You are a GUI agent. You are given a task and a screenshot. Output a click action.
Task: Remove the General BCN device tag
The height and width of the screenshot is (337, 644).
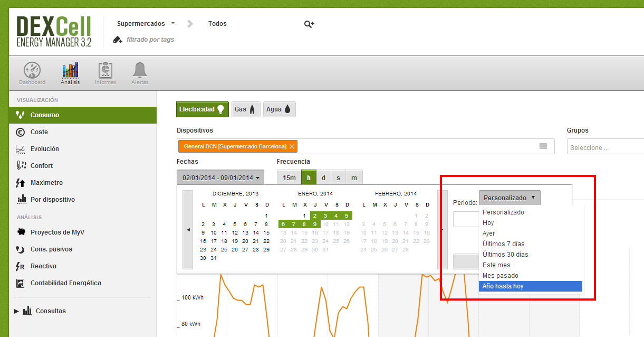tap(291, 146)
